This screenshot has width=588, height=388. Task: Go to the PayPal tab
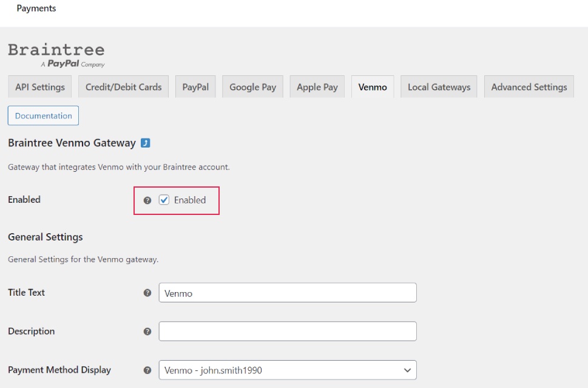(x=195, y=87)
